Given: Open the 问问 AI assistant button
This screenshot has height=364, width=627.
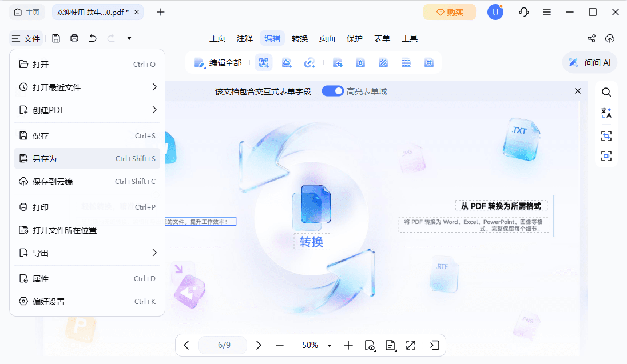Looking at the screenshot, I should tap(590, 63).
